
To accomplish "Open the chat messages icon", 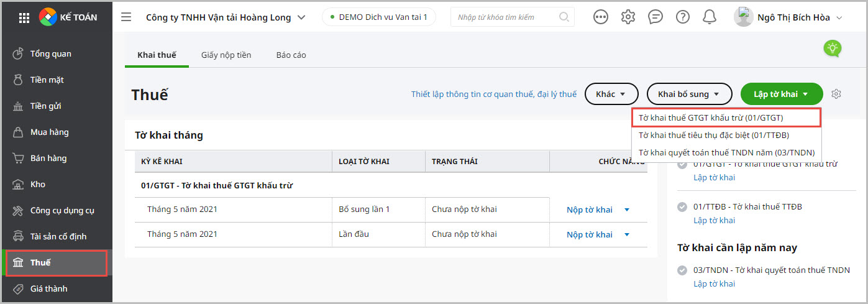I will (x=656, y=17).
